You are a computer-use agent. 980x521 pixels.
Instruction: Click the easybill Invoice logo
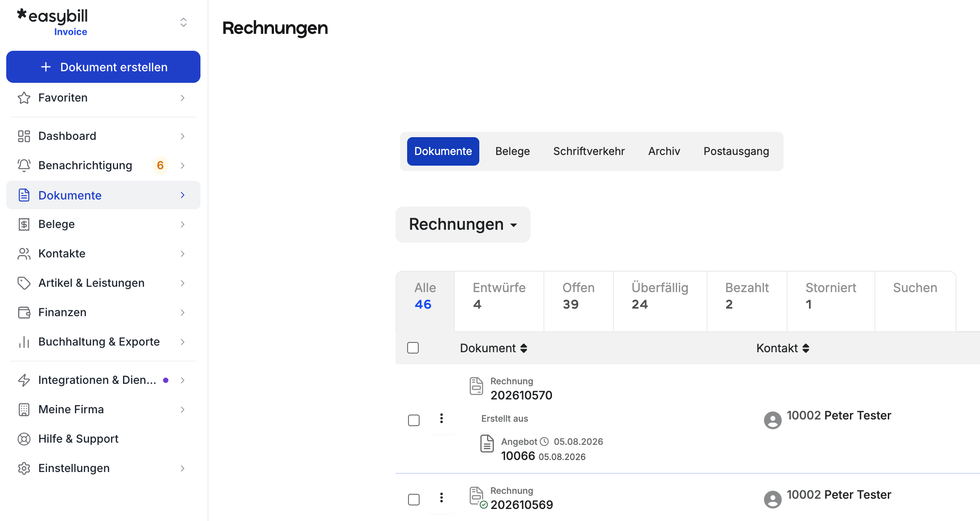coord(53,22)
